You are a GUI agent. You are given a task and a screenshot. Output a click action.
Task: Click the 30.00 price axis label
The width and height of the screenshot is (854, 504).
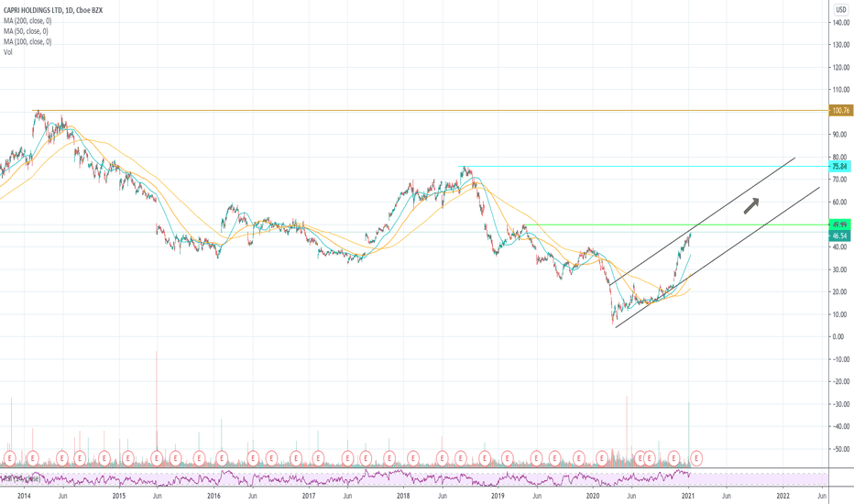point(841,269)
